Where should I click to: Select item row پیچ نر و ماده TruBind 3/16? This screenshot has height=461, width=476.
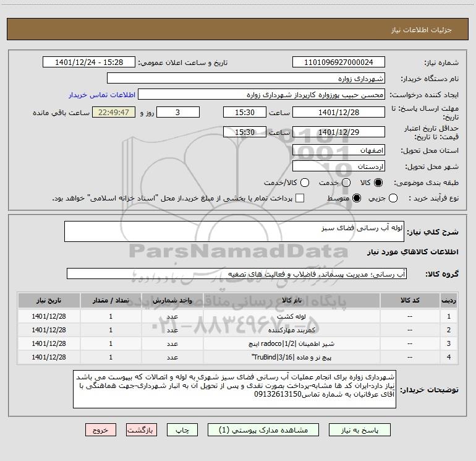[x=238, y=357]
